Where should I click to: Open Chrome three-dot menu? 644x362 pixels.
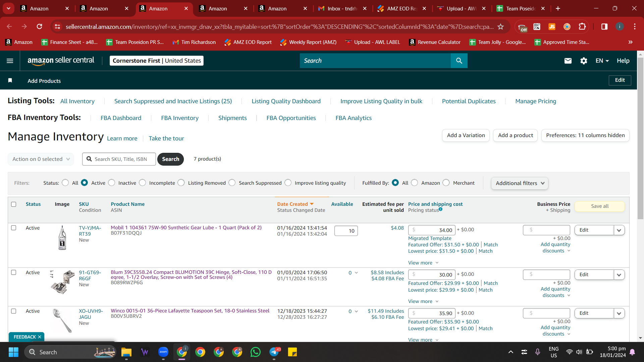click(635, 26)
